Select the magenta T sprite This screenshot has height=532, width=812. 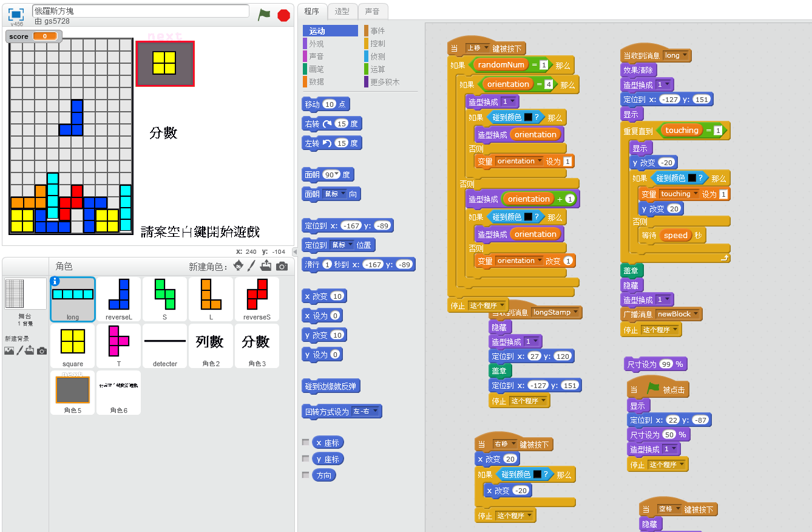119,346
